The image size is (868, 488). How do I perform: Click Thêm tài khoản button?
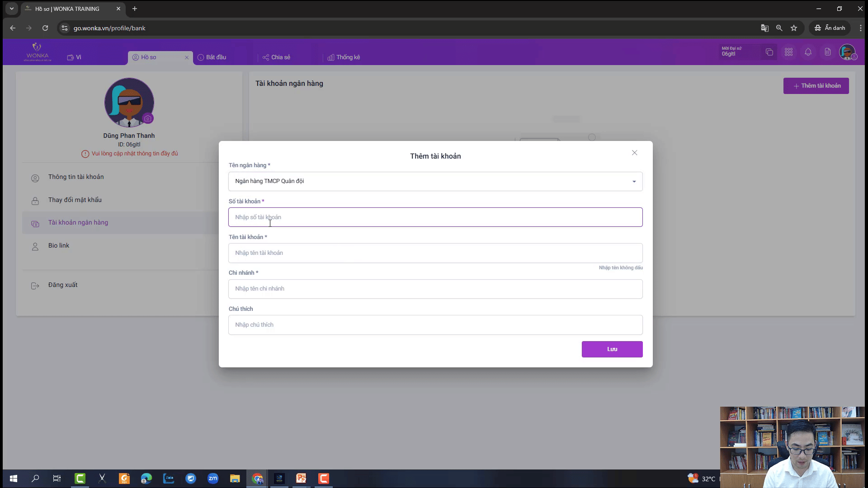click(x=816, y=86)
